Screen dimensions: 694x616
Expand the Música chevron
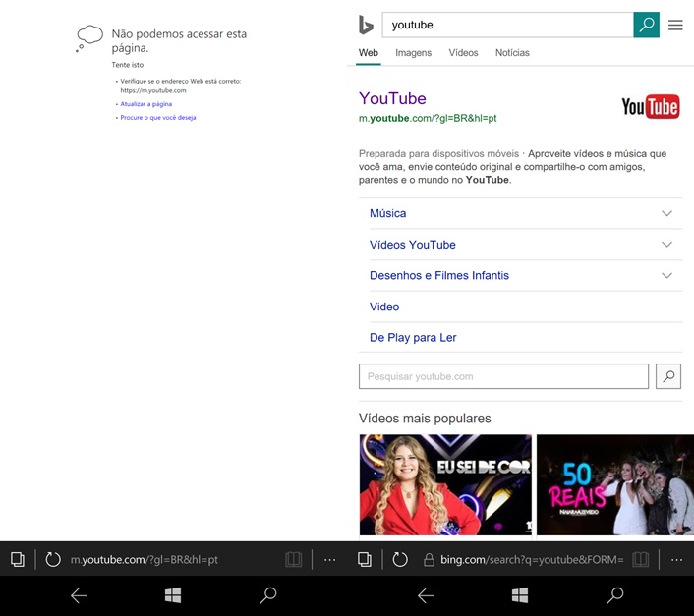click(666, 213)
